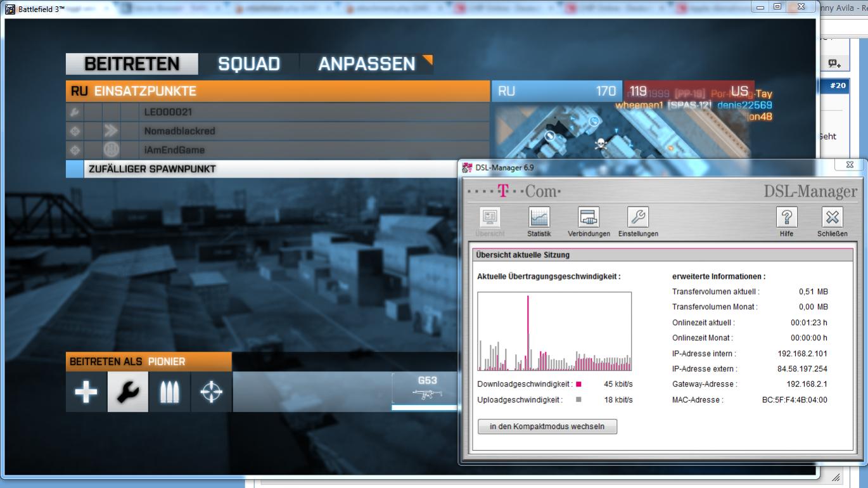
Task: Close the DSL-Manager window via title bar X
Action: [849, 165]
